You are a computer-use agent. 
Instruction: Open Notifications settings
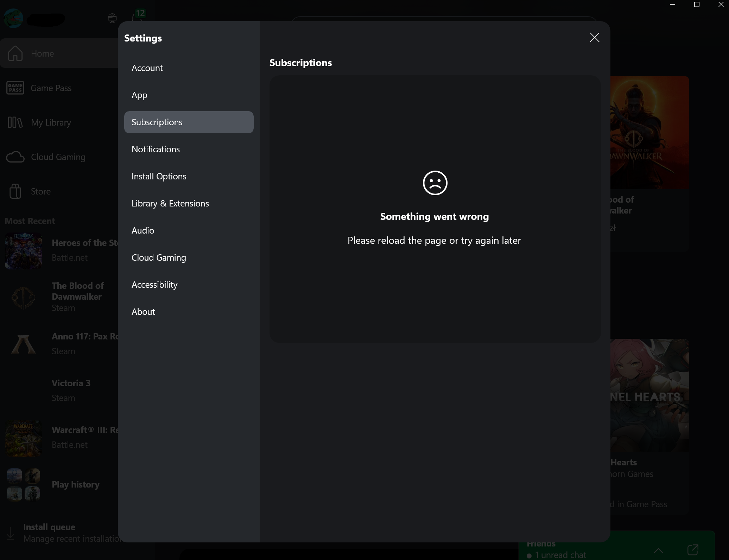189,149
